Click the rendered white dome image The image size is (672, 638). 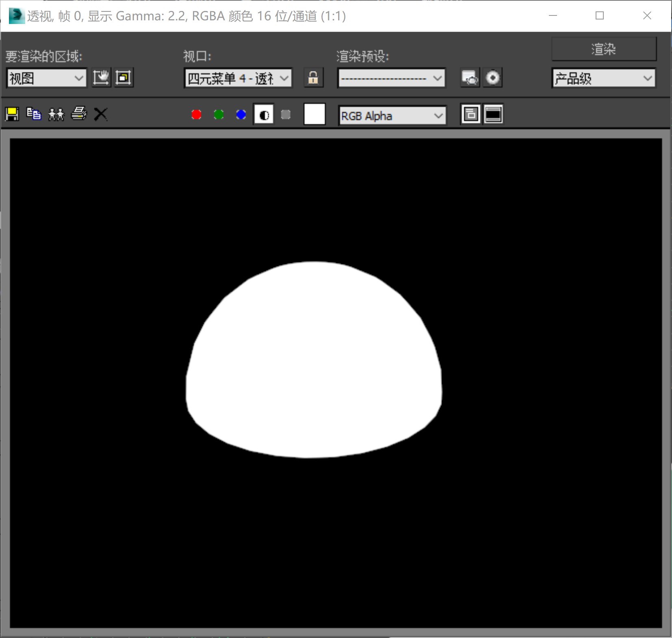(314, 360)
